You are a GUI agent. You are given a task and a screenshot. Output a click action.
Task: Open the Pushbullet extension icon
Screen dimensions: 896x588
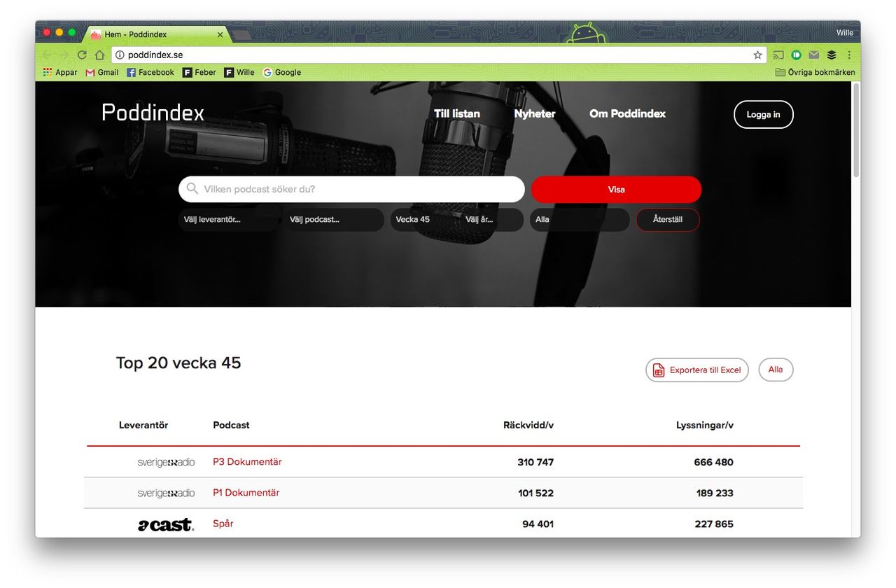coord(796,55)
